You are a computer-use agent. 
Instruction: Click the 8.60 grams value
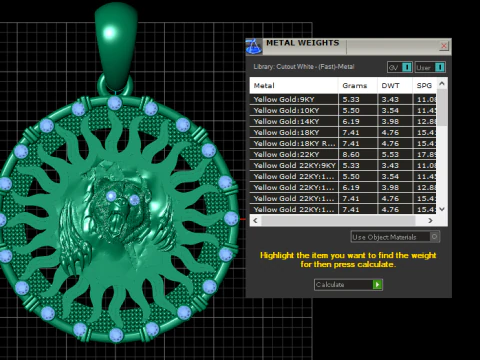click(351, 155)
